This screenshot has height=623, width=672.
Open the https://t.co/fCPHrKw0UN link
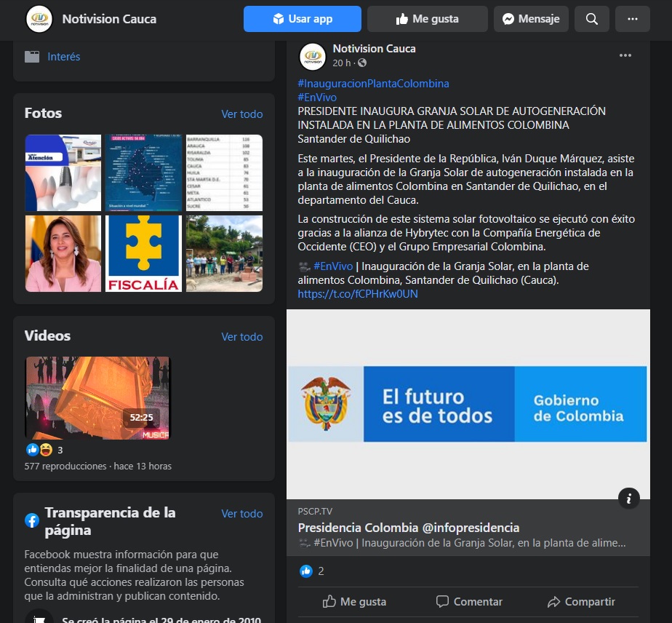[x=358, y=294]
